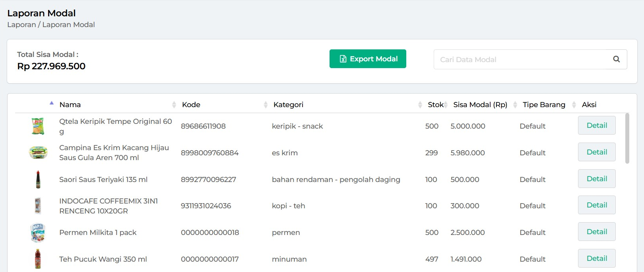Screen dimensions: 644x272
Task: Type in the Cari Data Modal field
Action: (521, 59)
